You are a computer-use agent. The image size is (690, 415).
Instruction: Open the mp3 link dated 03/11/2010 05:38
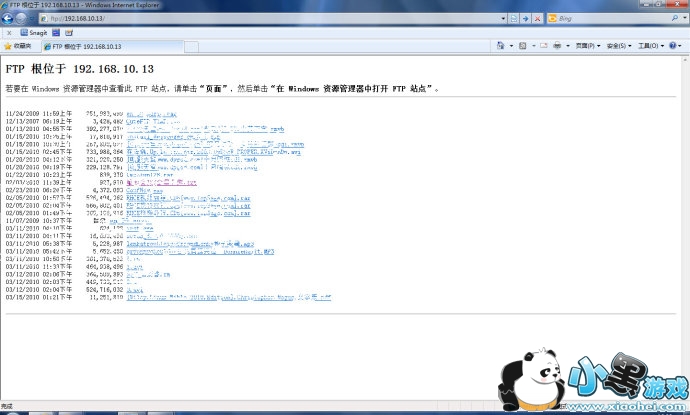[x=190, y=243]
